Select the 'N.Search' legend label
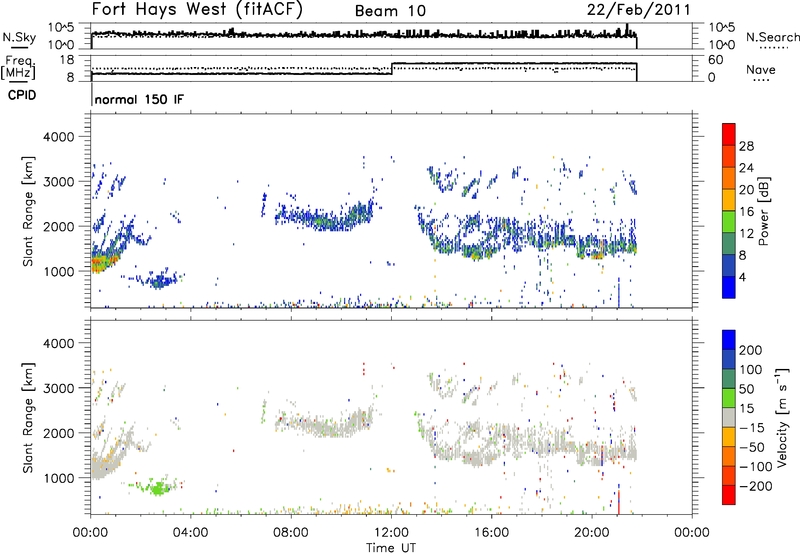This screenshot has height=554, width=800. click(x=772, y=37)
